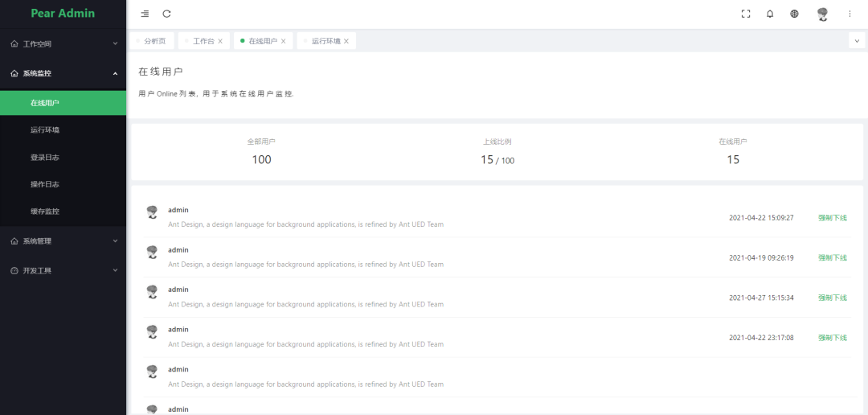Close the 工作台 tab

220,41
